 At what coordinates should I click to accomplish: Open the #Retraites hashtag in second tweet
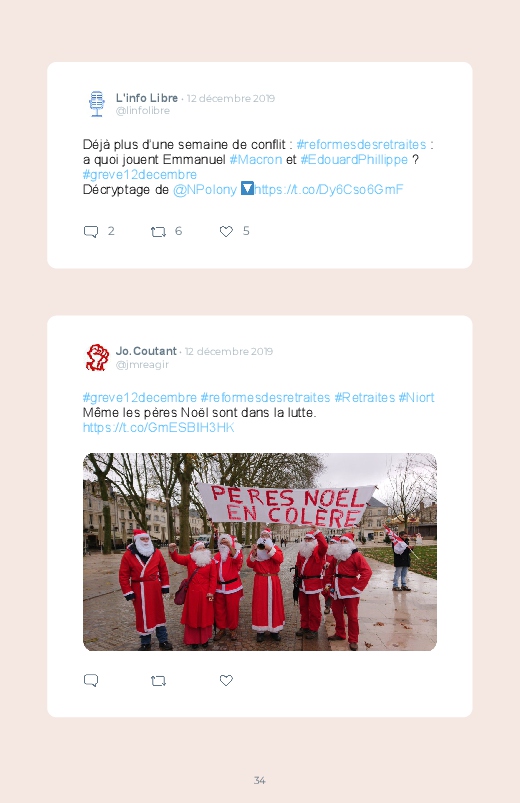tap(365, 397)
